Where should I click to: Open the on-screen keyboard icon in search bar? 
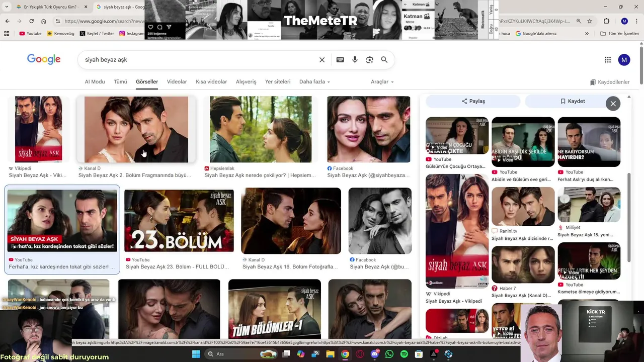(x=340, y=60)
